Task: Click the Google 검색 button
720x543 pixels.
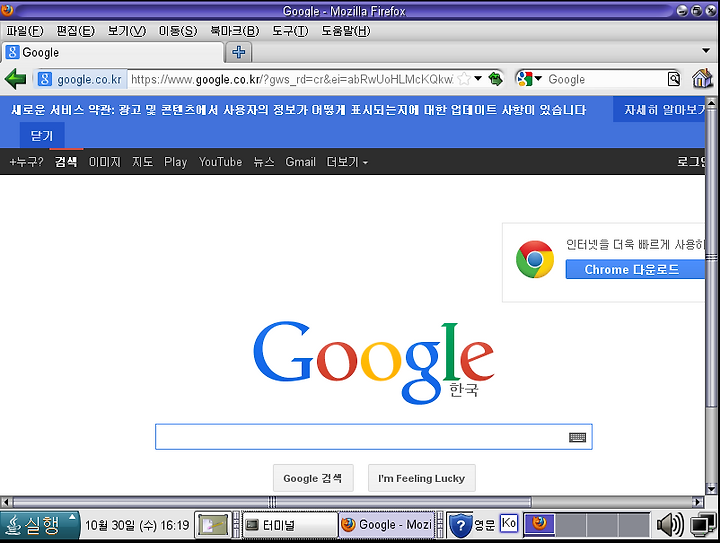Action: click(x=313, y=478)
